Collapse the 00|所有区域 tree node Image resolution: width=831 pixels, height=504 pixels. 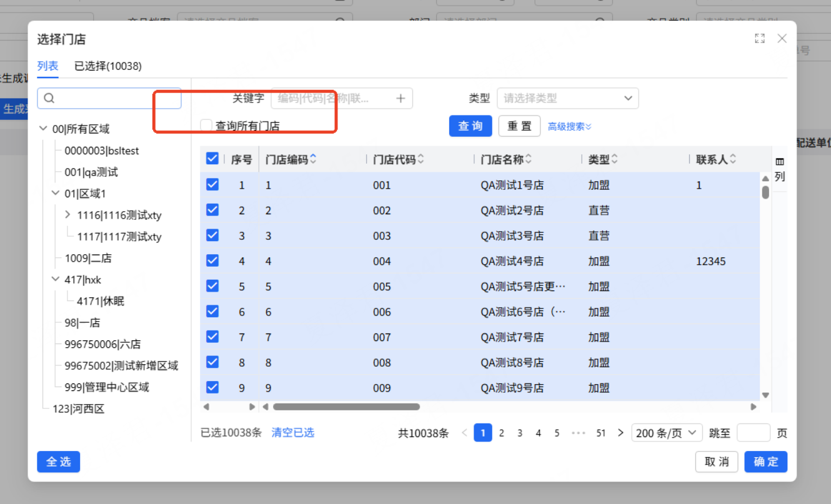[x=43, y=129]
